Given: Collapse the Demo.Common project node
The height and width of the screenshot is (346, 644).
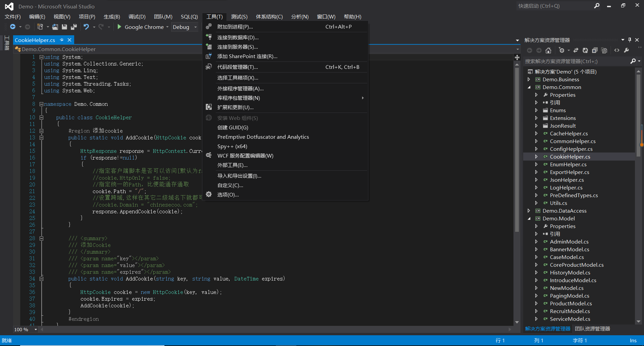Looking at the screenshot, I should click(529, 87).
